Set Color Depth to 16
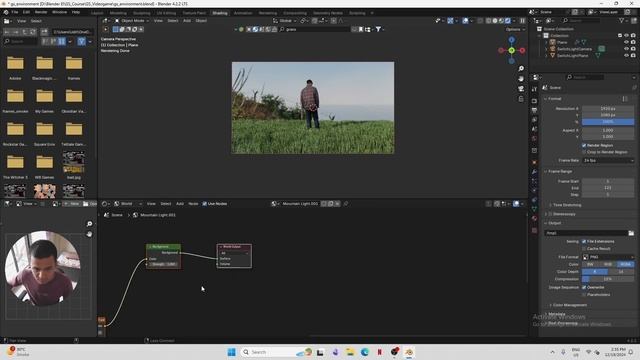 point(621,271)
